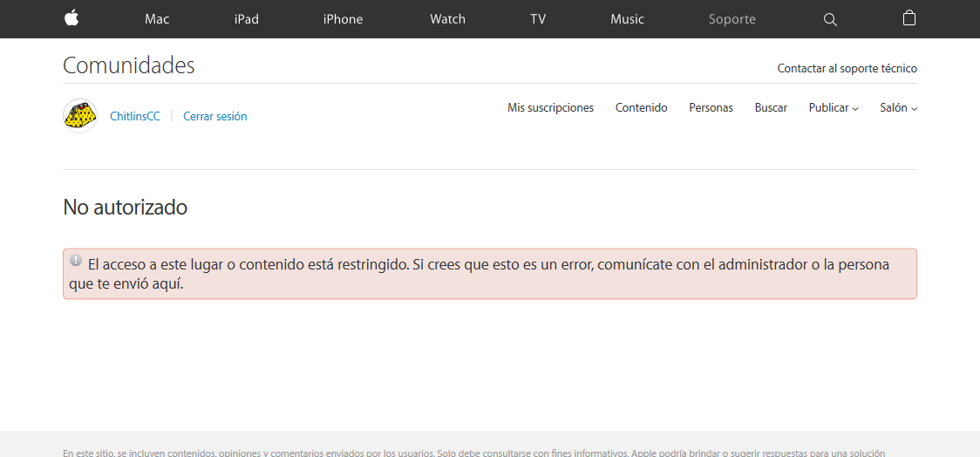
Task: Click the Comunidades heading link
Action: click(129, 65)
